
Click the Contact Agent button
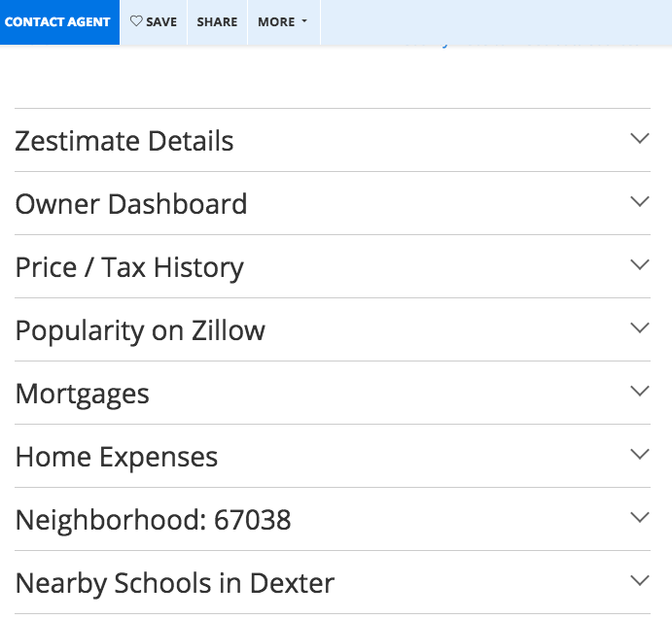pos(58,21)
